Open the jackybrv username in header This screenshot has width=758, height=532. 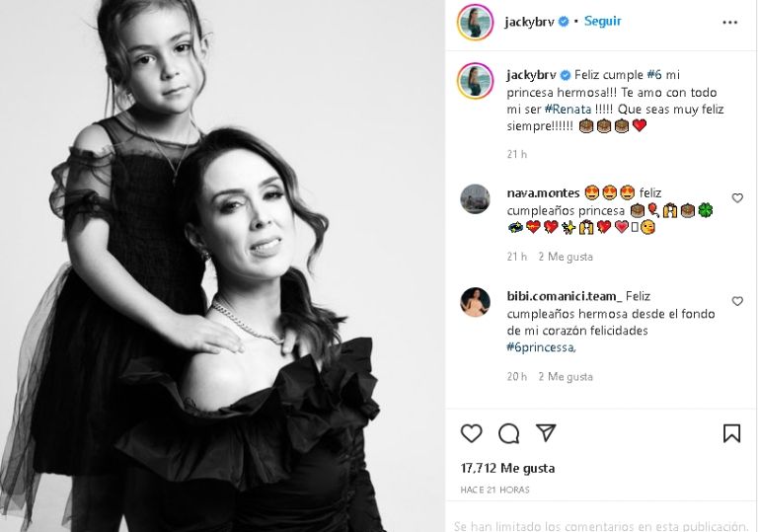tap(529, 22)
